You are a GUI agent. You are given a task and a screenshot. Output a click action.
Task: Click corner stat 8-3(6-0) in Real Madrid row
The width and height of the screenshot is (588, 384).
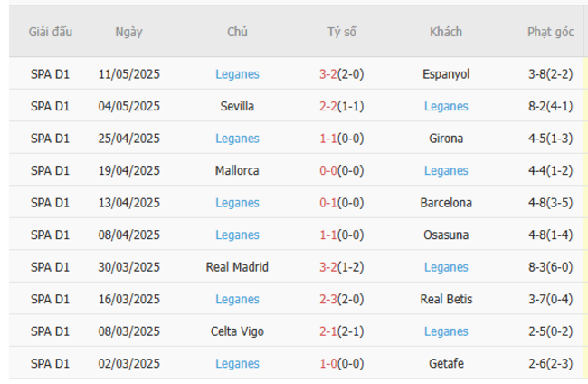[x=550, y=267]
